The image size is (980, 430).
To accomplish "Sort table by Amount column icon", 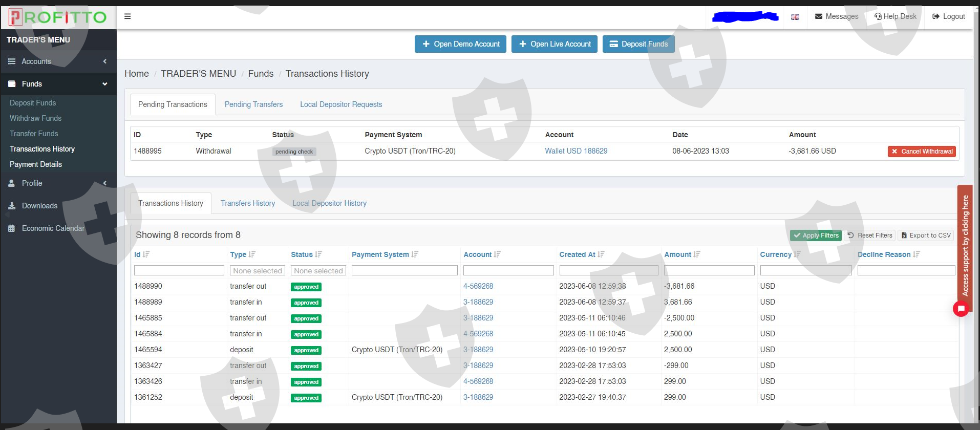I will click(697, 254).
